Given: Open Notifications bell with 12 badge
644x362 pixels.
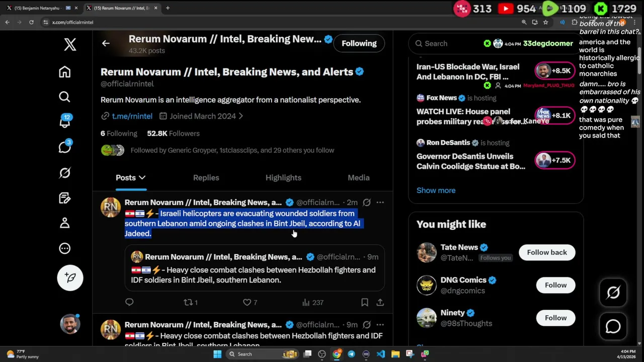Looking at the screenshot, I should pos(65,122).
